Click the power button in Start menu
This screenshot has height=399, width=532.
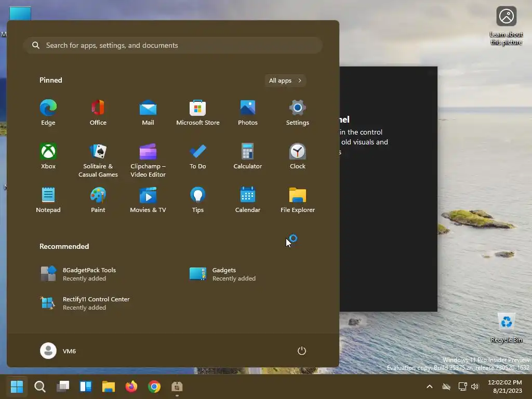[302, 351]
